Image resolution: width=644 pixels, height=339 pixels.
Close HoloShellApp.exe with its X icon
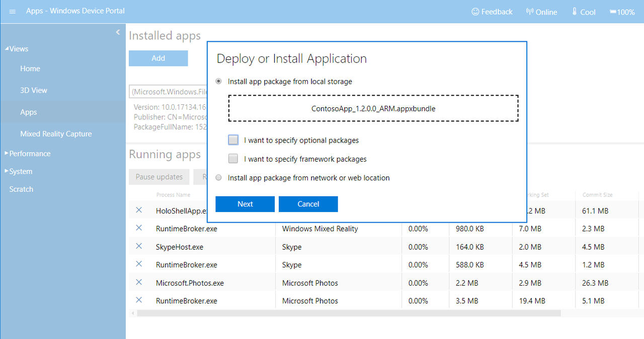pyautogui.click(x=139, y=210)
